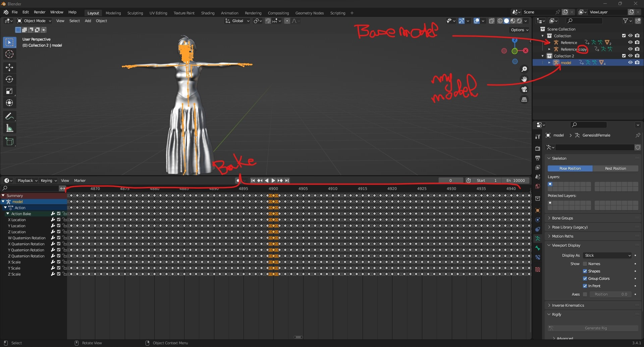Image resolution: width=644 pixels, height=347 pixels.
Task: Click the Rest Position button
Action: (616, 168)
